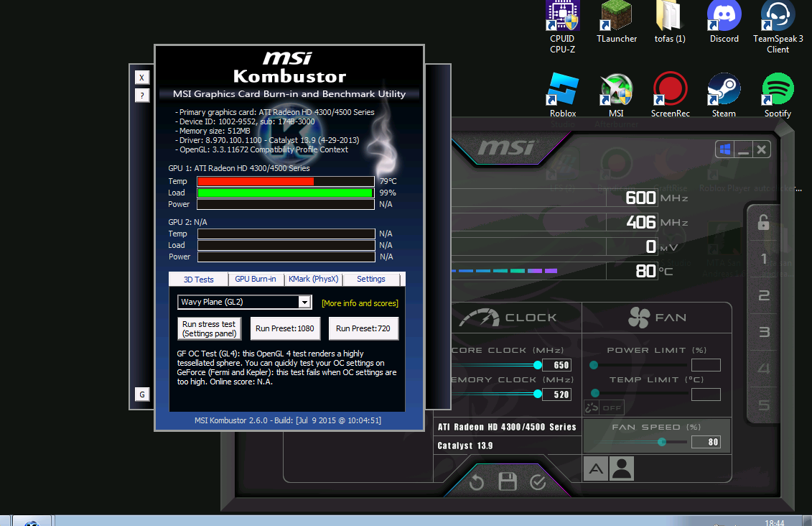The width and height of the screenshot is (812, 526).
Task: Select Afterburner profile slot 1
Action: 764,259
